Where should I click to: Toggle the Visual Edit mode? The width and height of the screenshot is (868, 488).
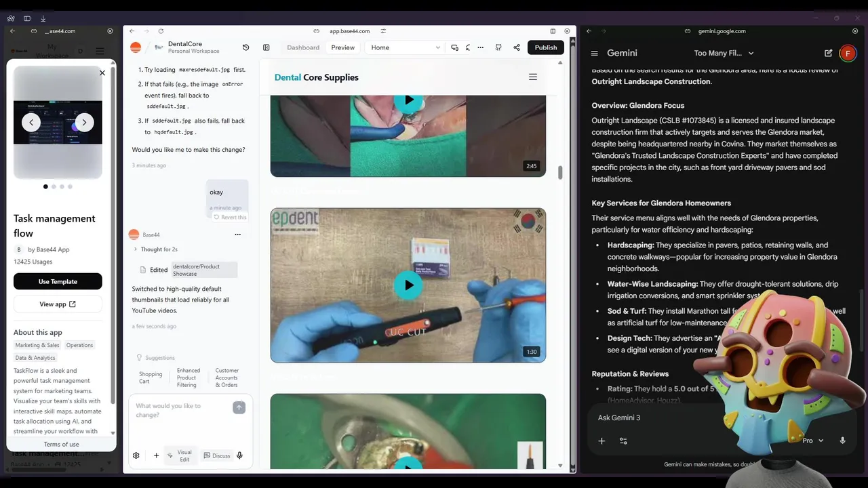(180, 455)
